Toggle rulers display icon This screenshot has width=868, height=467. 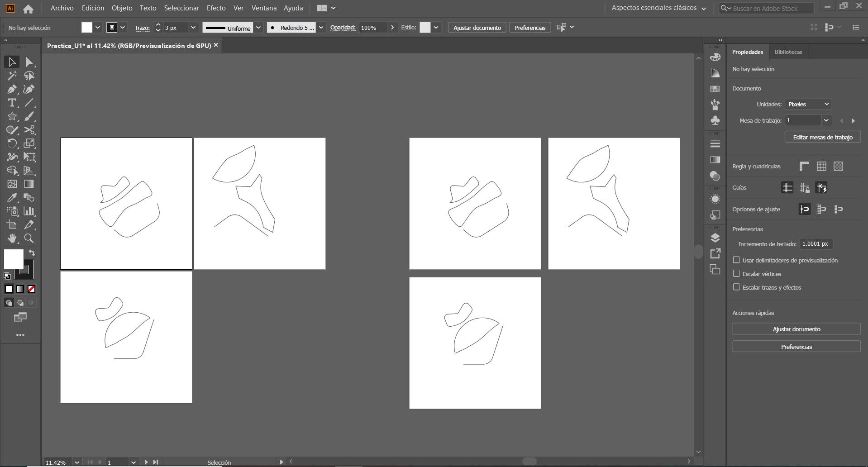click(804, 167)
